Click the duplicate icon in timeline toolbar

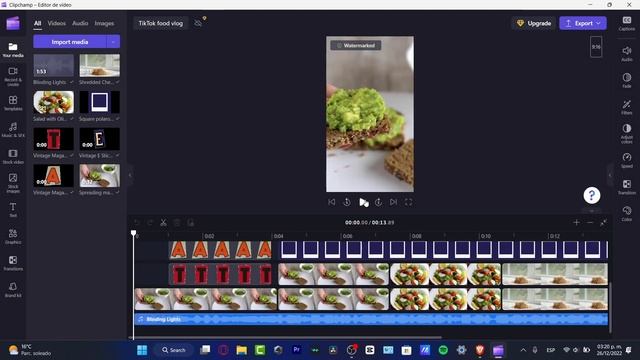[191, 222]
